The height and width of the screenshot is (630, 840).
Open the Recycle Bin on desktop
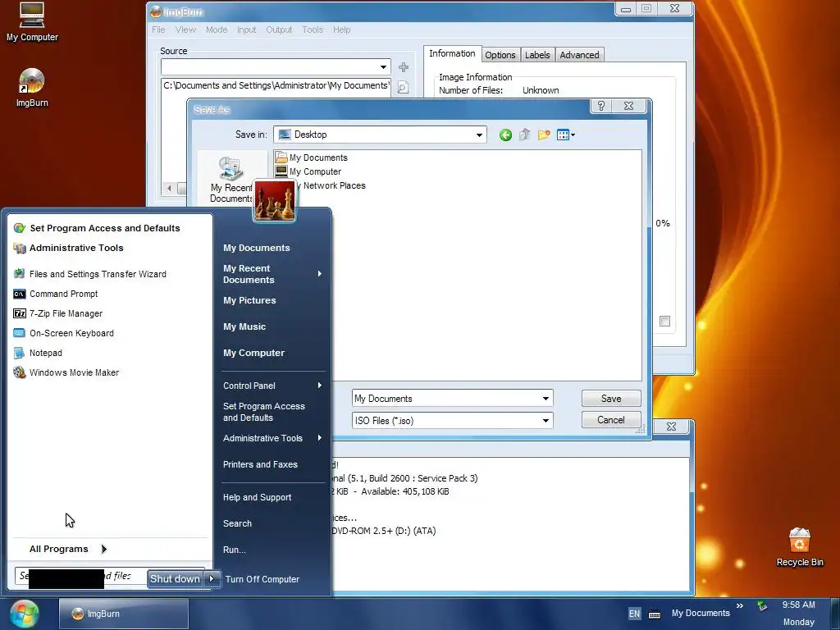pyautogui.click(x=799, y=547)
